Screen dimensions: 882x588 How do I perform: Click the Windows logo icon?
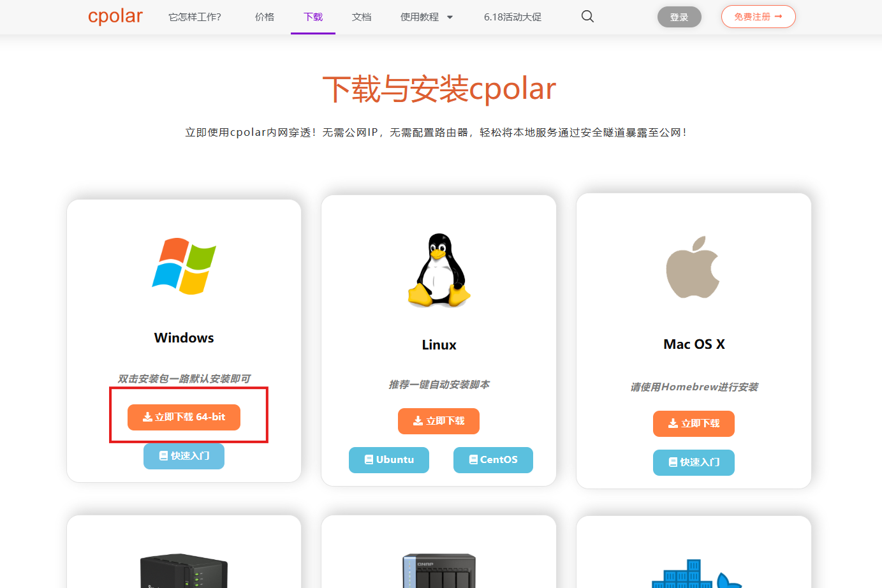pyautogui.click(x=184, y=267)
